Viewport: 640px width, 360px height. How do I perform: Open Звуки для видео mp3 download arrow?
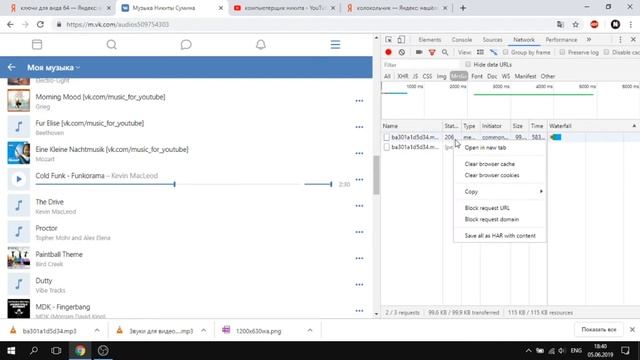(x=204, y=330)
